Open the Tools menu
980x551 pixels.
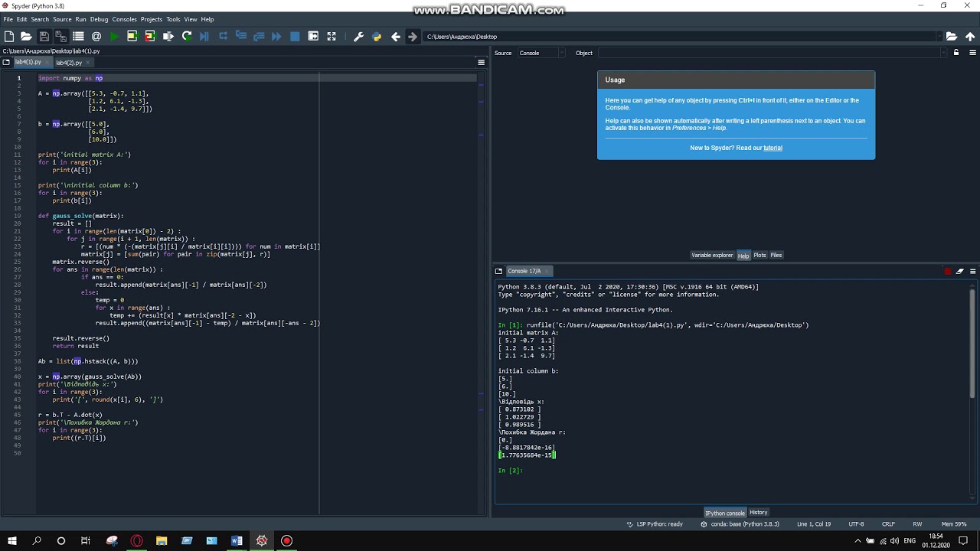point(174,19)
